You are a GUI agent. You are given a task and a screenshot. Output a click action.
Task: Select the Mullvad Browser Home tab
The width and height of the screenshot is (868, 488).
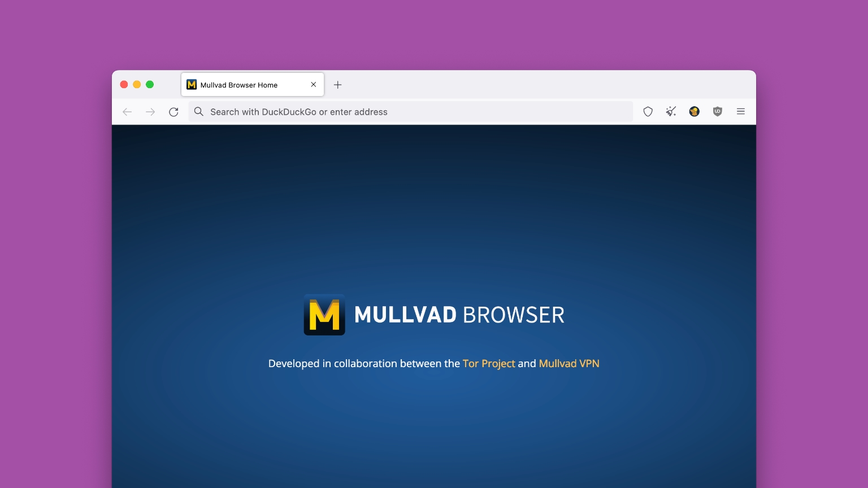253,85
